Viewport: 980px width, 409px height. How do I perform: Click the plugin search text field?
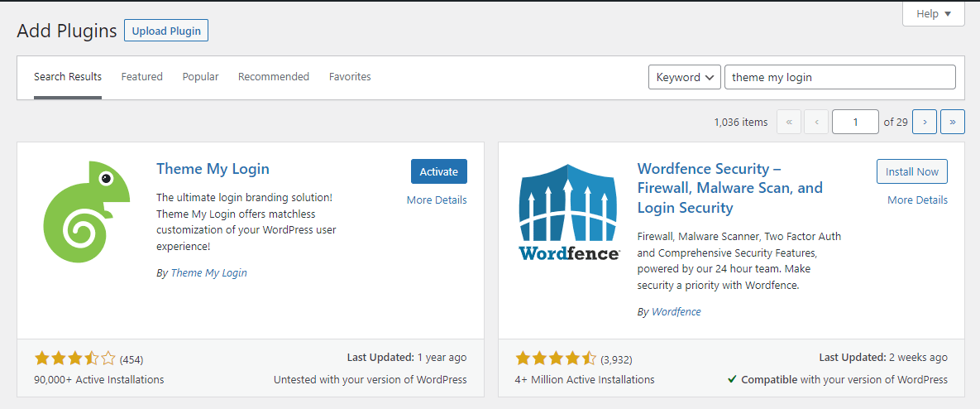click(839, 77)
